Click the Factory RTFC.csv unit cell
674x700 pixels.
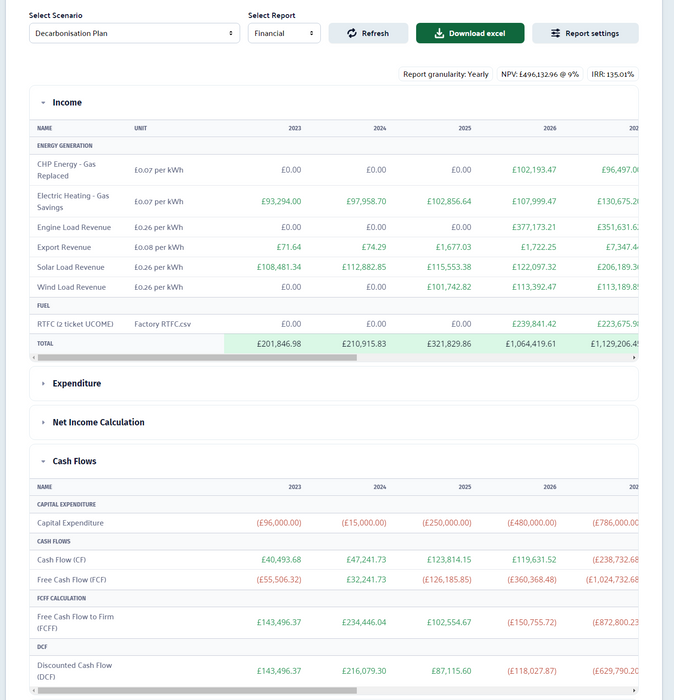point(162,324)
